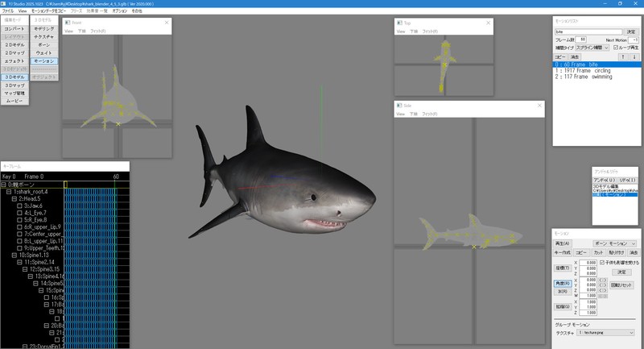The width and height of the screenshot is (644, 349).
Task: Click the Top window title icon
Action: 399,23
